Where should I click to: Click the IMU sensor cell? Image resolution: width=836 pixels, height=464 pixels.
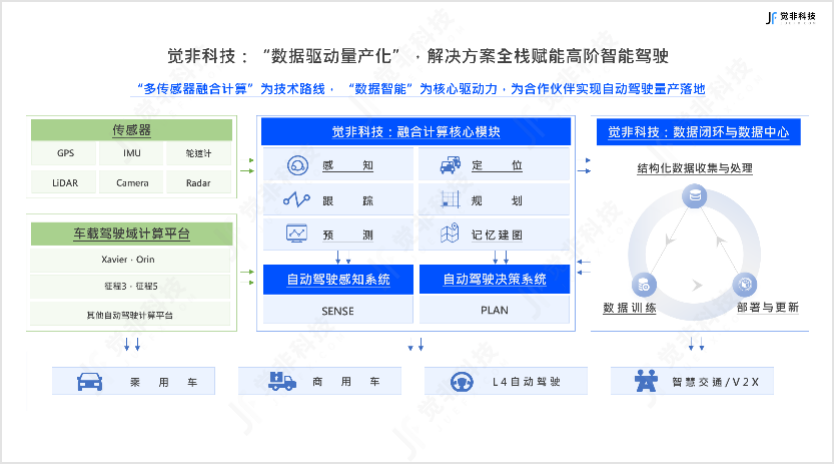coord(132,153)
